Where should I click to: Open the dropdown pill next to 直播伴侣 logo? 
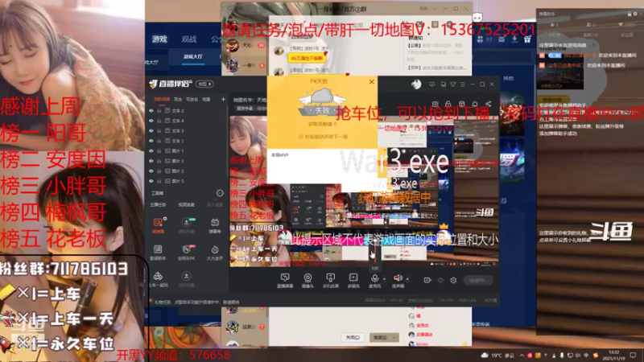(204, 84)
